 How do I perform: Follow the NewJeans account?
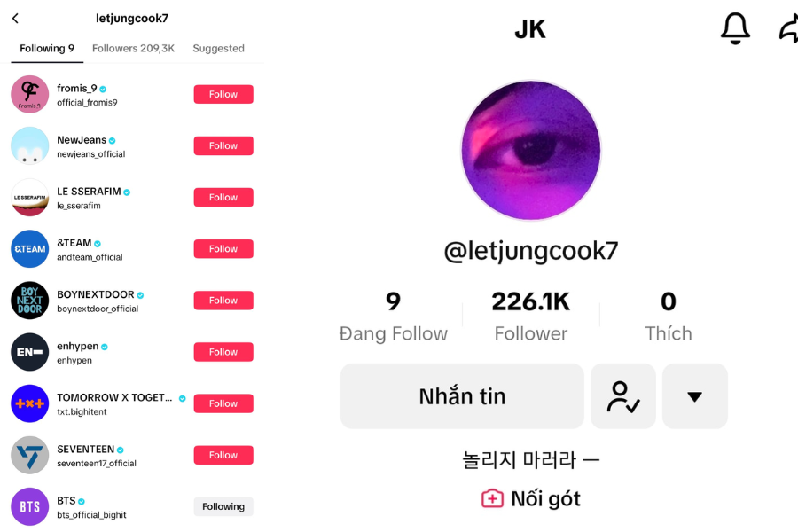point(223,145)
